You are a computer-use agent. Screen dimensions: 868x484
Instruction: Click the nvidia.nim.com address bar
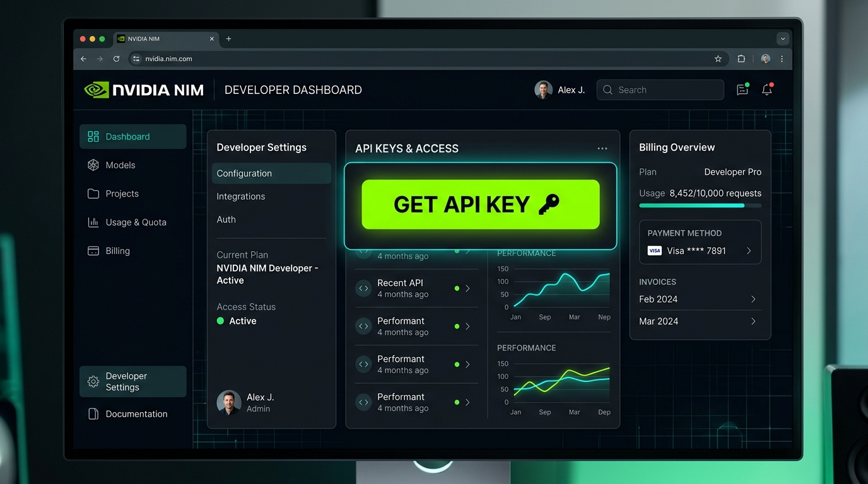[x=428, y=59]
